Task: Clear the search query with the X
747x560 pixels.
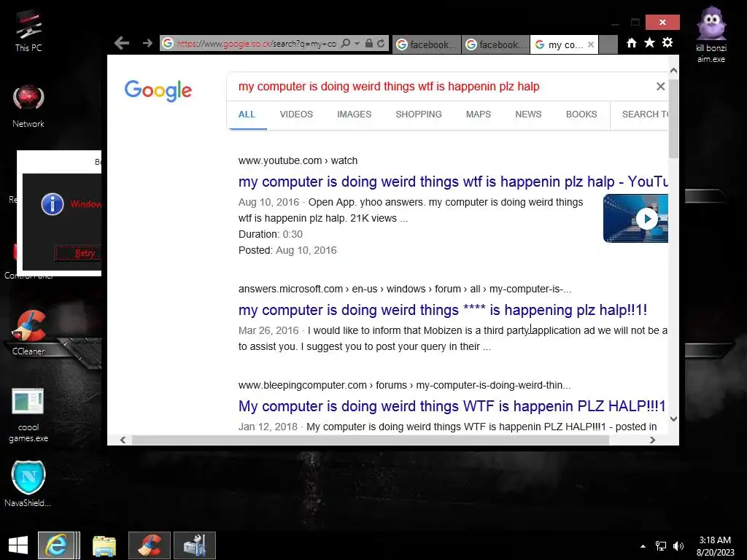Action: 660,86
